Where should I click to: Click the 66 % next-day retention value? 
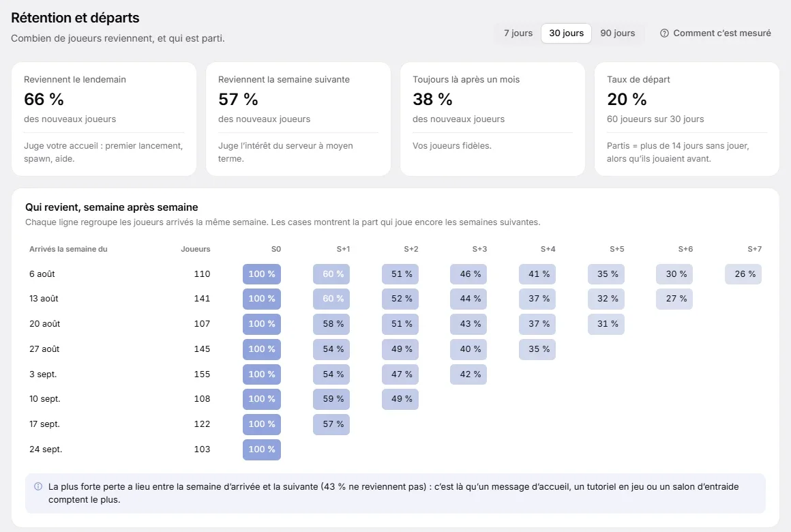click(44, 100)
